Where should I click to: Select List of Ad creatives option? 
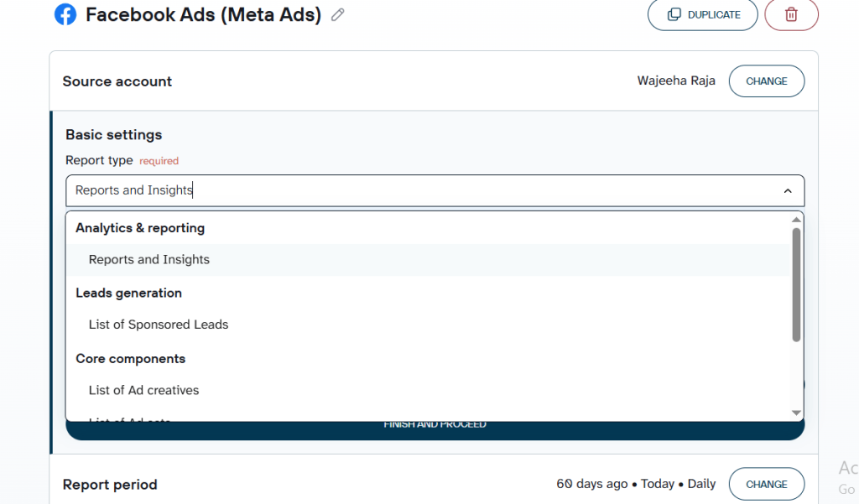429,390
